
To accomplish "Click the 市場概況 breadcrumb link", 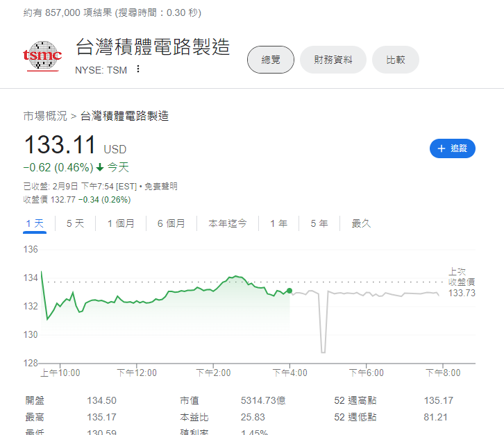I will (45, 116).
